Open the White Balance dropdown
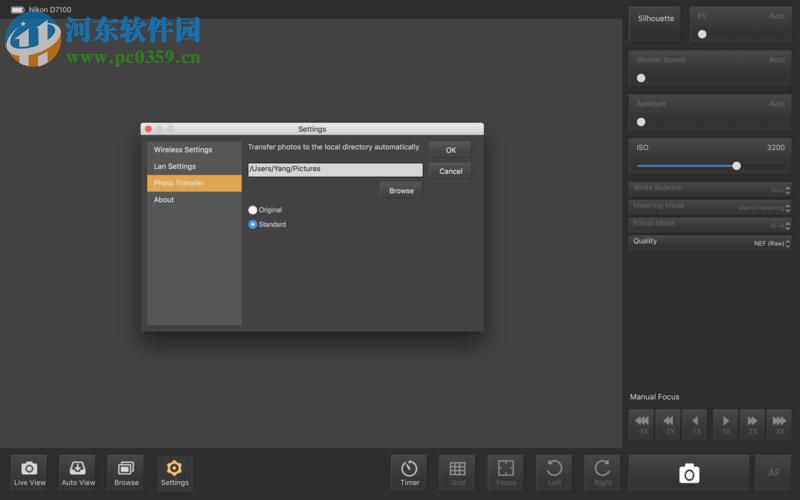Screen dimensions: 800x500 [710, 189]
